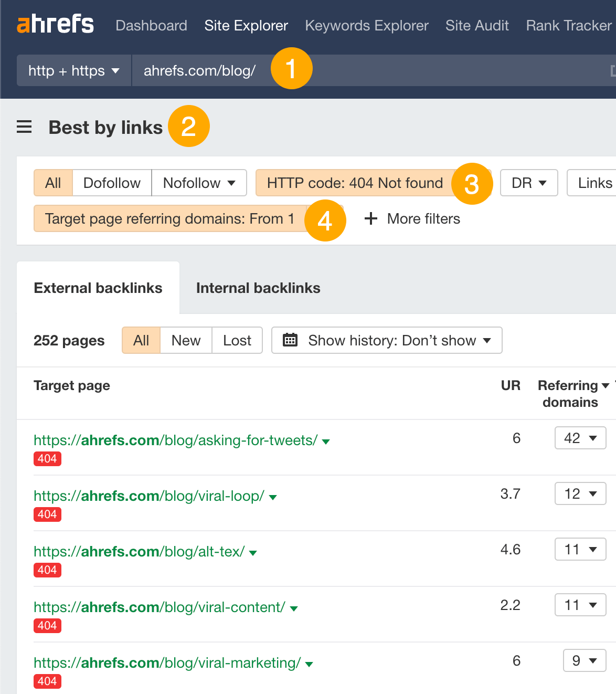Open Keywords Explorer from the navigation

tap(366, 25)
